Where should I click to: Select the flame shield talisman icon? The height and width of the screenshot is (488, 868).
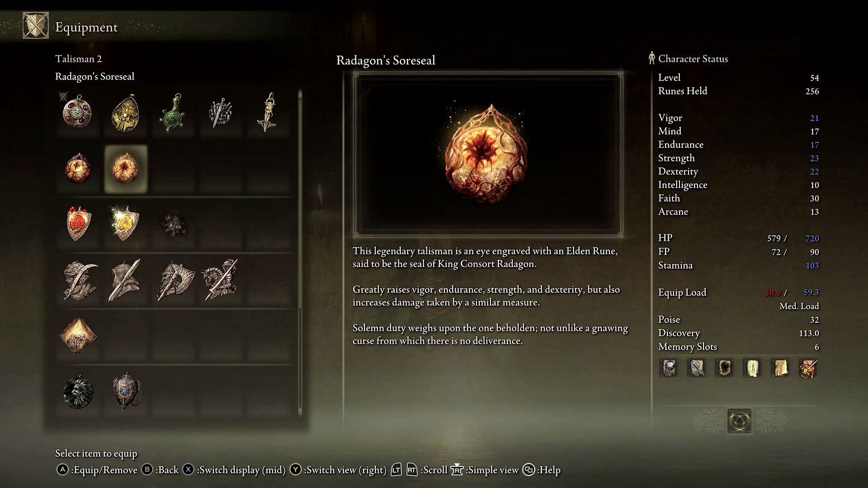[77, 224]
